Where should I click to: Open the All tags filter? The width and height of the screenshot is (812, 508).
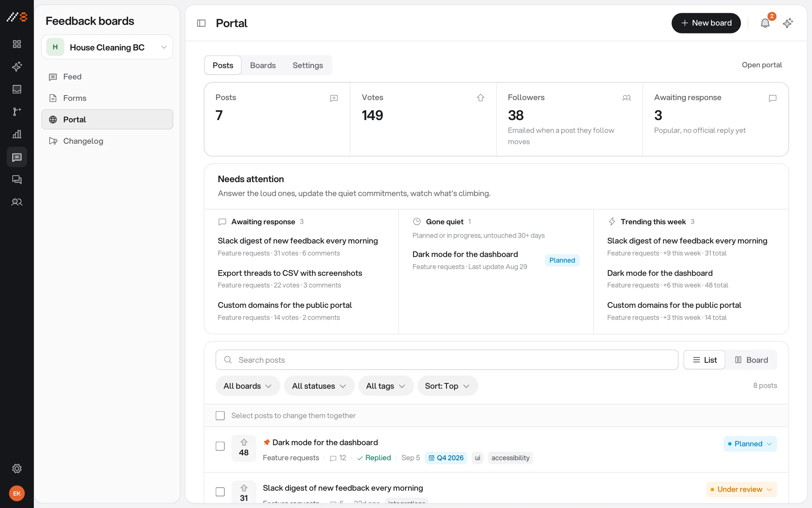[x=386, y=386]
